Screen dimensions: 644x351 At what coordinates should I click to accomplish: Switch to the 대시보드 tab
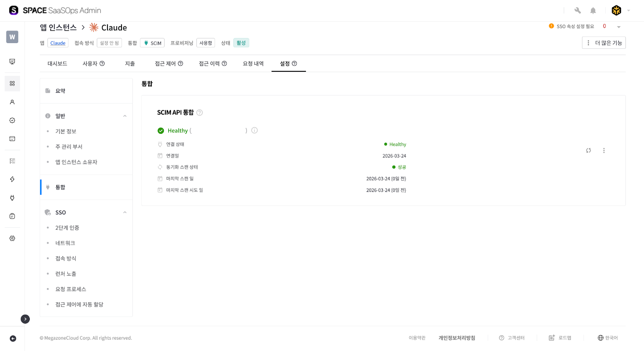[57, 64]
